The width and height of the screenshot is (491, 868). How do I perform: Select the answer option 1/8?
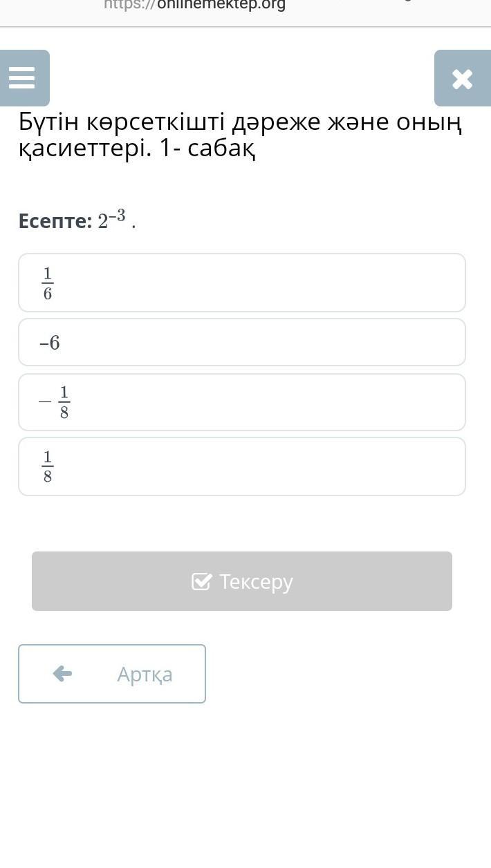coord(242,466)
